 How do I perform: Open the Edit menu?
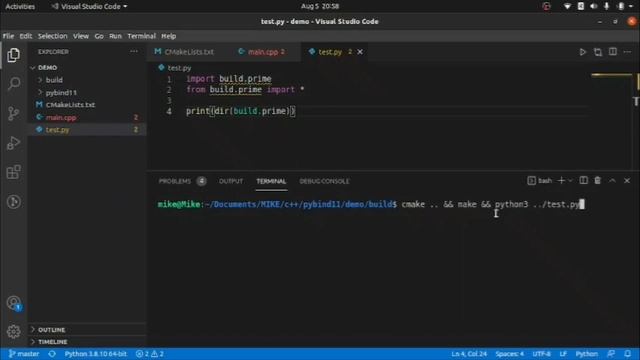click(x=25, y=36)
